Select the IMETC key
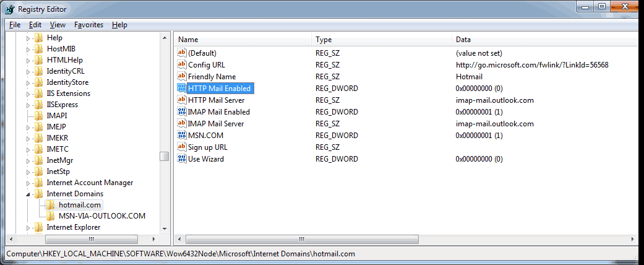 [58, 149]
